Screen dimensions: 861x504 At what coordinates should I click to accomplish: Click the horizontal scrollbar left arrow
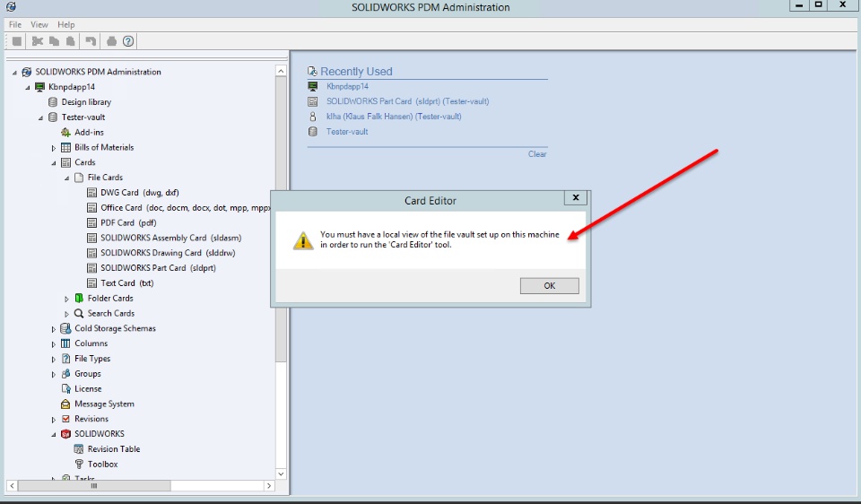12,486
